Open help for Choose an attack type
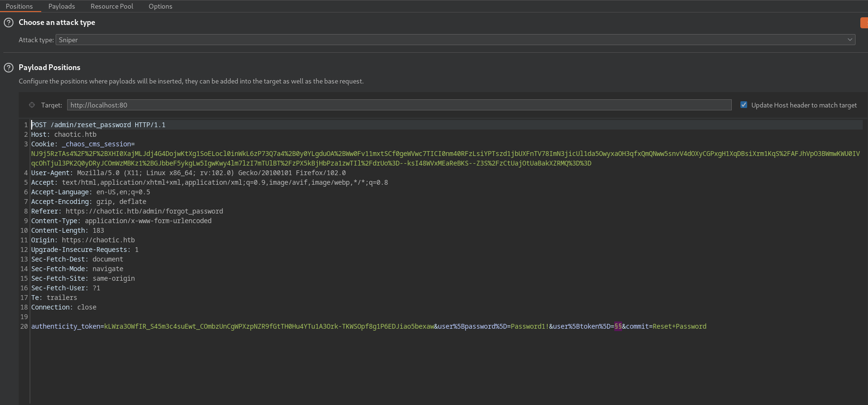Viewport: 868px width, 405px height. tap(9, 23)
